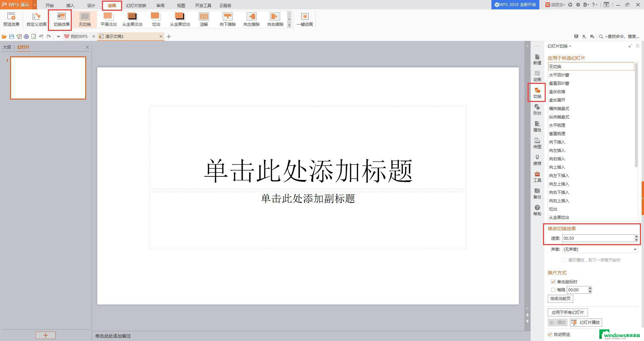Switch to the 大纲 outline tab
Viewport: 644px width, 341px height.
7,47
